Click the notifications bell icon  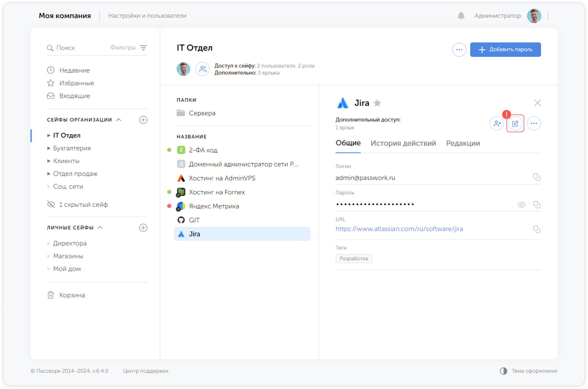point(461,16)
